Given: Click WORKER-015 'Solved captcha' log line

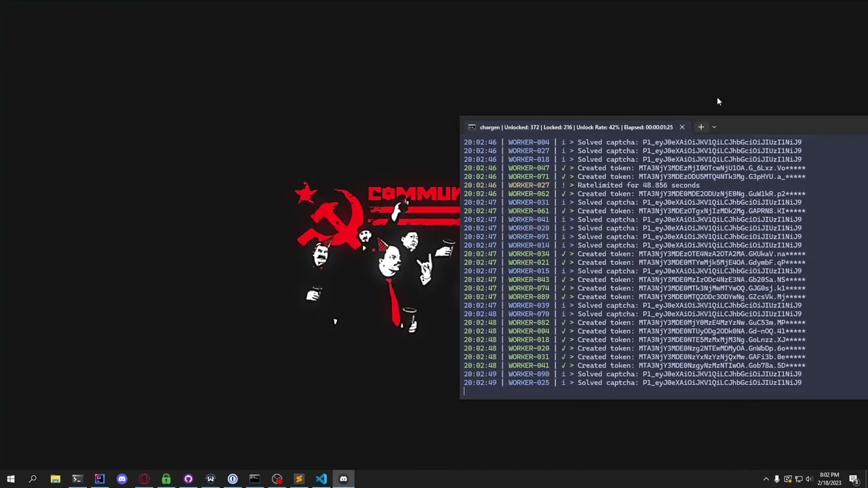Looking at the screenshot, I should pyautogui.click(x=633, y=271).
